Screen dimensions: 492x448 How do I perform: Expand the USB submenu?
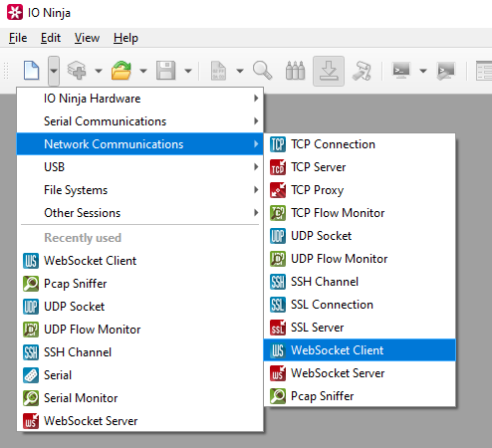click(140, 167)
